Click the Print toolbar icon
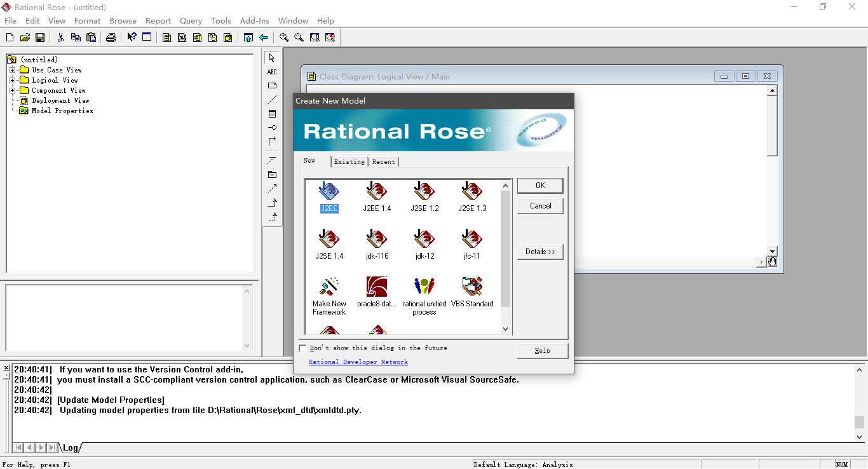The width and height of the screenshot is (868, 469). (x=111, y=37)
